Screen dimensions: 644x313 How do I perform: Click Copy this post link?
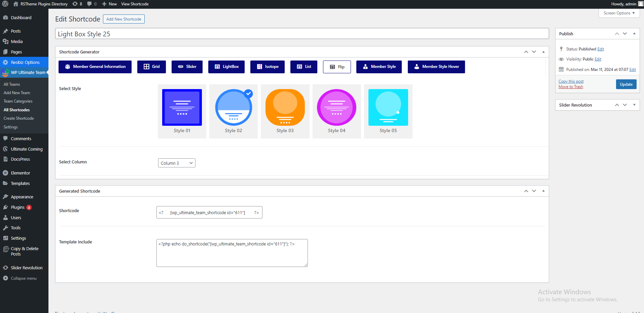pos(571,81)
